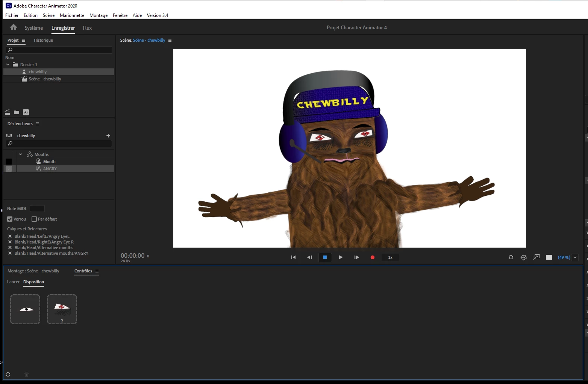588x384 pixels.
Task: Open the Version 3.4 menu
Action: (158, 15)
